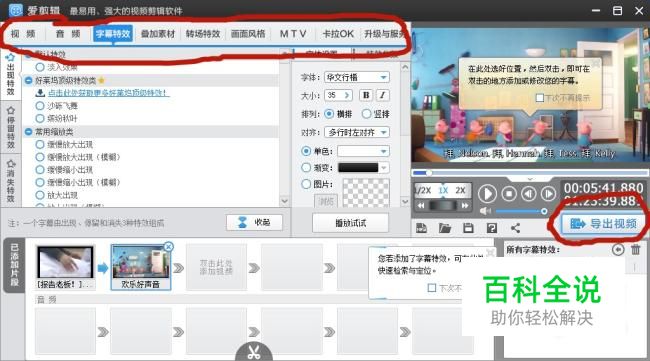Open the MTV tab
Screen dimensions: 650x361
[293, 34]
